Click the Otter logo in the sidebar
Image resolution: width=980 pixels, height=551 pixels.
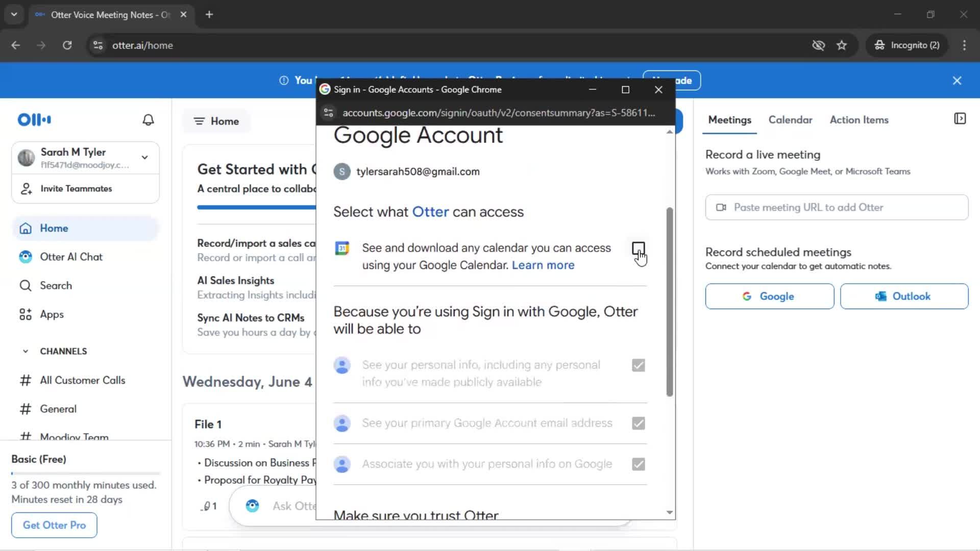tap(34, 120)
